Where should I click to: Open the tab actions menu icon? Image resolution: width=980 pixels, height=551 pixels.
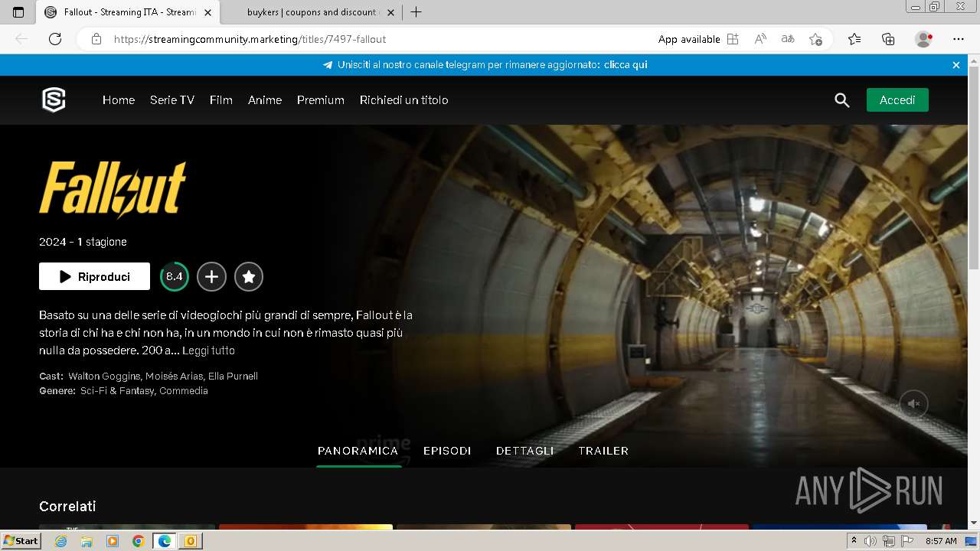[18, 12]
